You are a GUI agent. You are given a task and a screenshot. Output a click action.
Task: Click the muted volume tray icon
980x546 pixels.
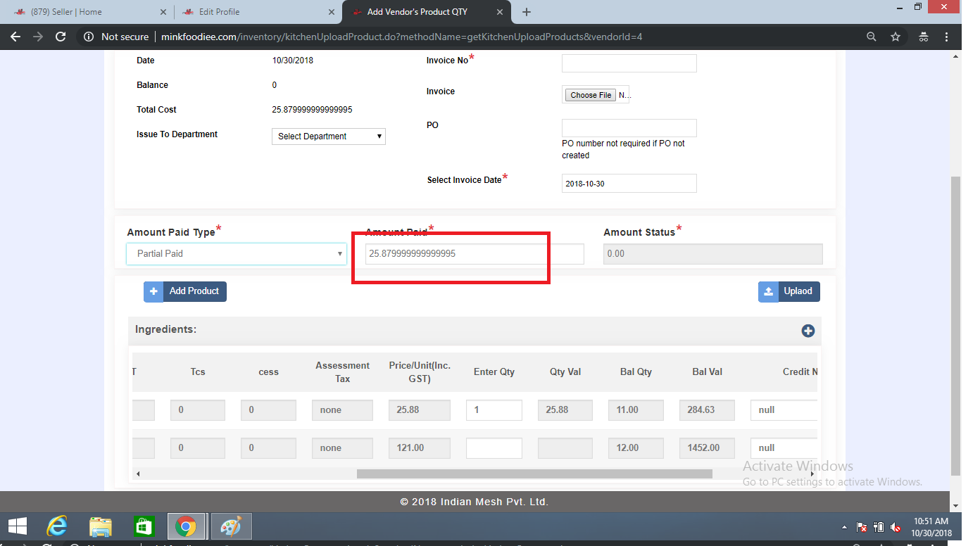click(x=896, y=527)
